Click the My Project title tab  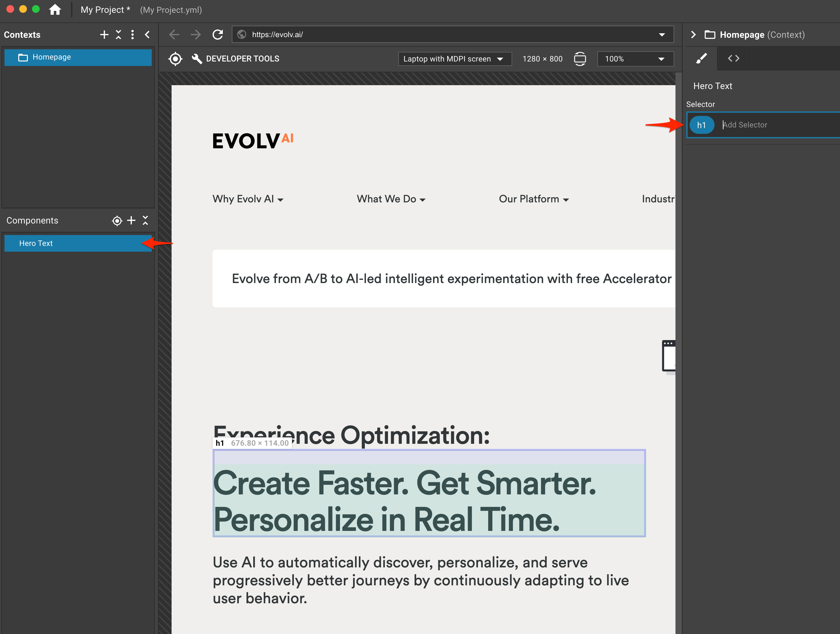pyautogui.click(x=105, y=10)
